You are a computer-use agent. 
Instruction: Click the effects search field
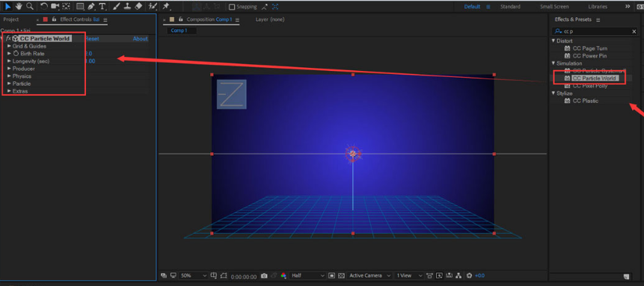click(595, 31)
